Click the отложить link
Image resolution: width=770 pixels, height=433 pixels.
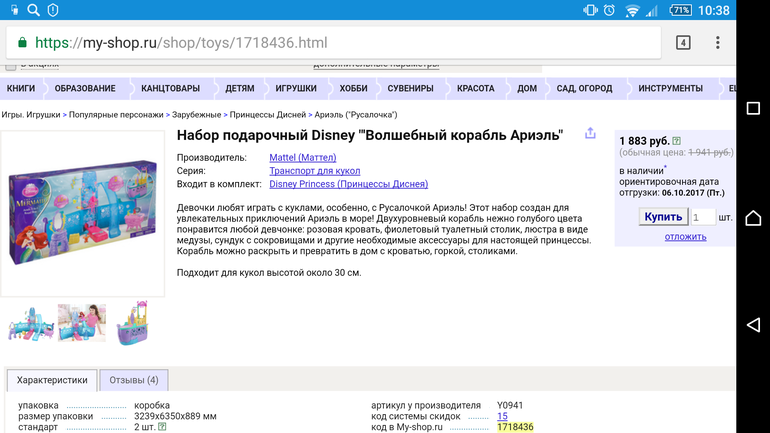click(x=686, y=237)
